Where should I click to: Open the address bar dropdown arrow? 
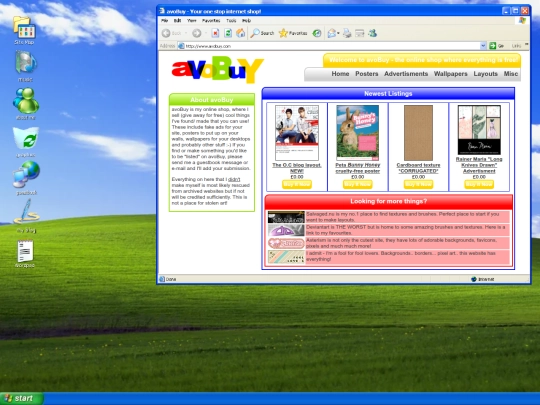[483, 45]
